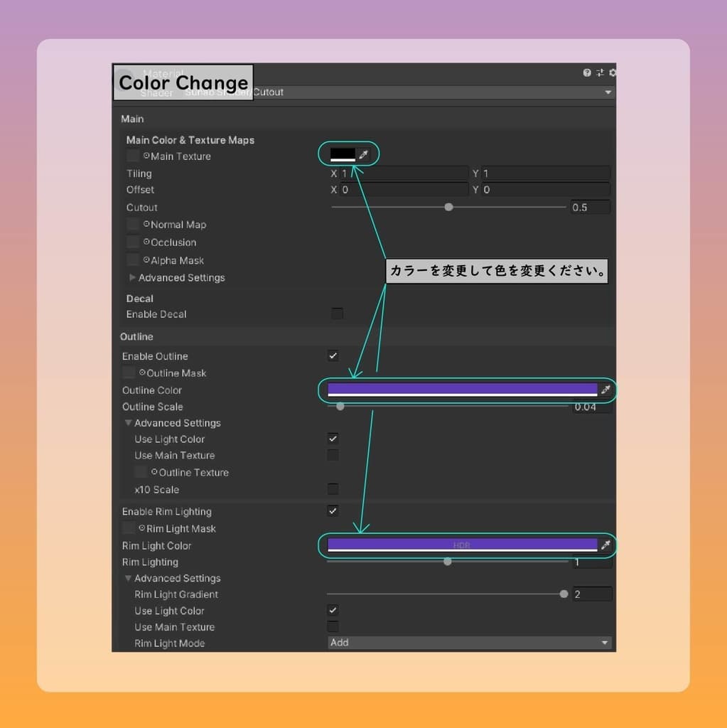Toggle outline Use Main Texture checkbox
Screen dimensions: 727x728
333,454
